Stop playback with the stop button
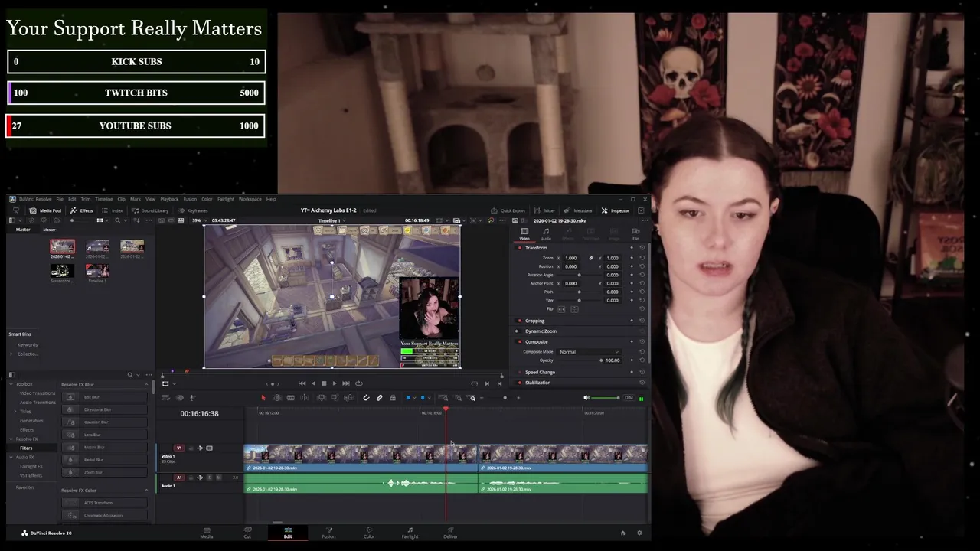 tap(324, 383)
